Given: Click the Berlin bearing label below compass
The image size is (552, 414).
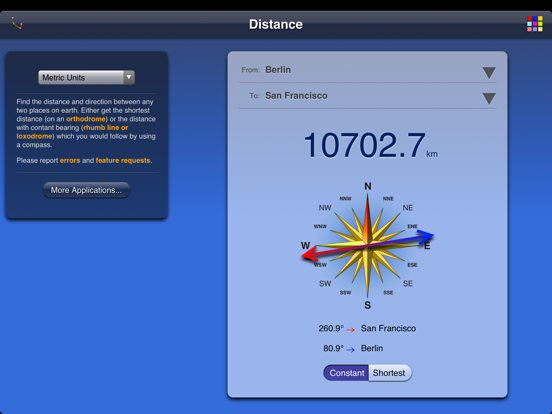Looking at the screenshot, I should tap(372, 348).
